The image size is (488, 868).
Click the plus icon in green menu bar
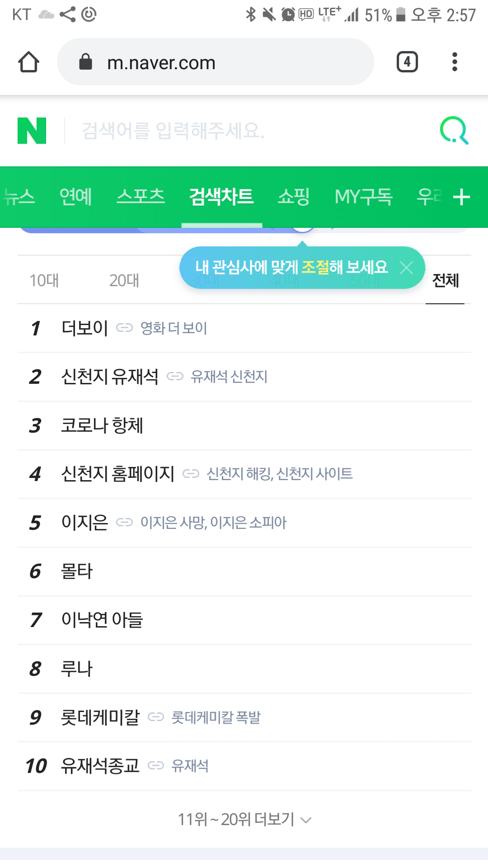click(x=461, y=197)
